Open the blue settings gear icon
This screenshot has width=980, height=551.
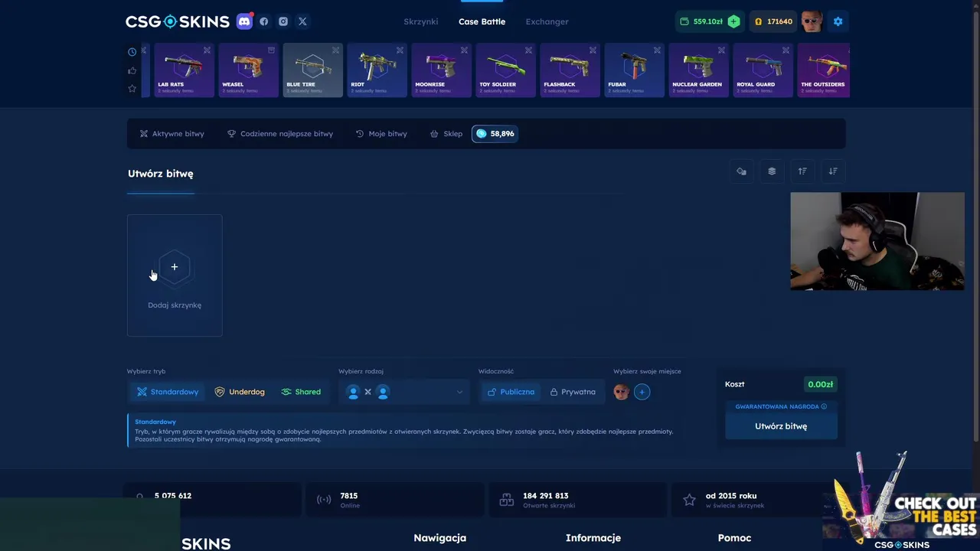click(x=838, y=21)
